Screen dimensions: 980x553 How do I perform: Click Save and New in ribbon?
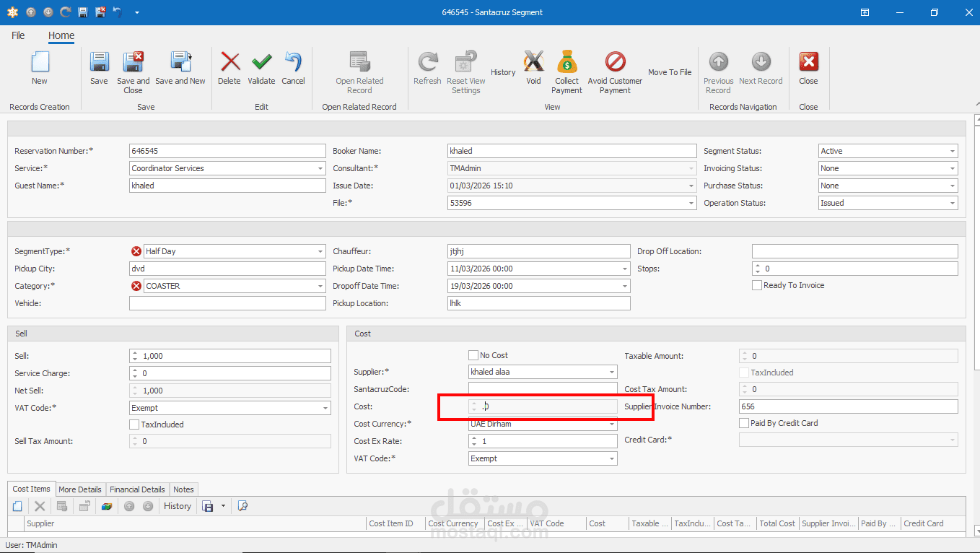[180, 68]
